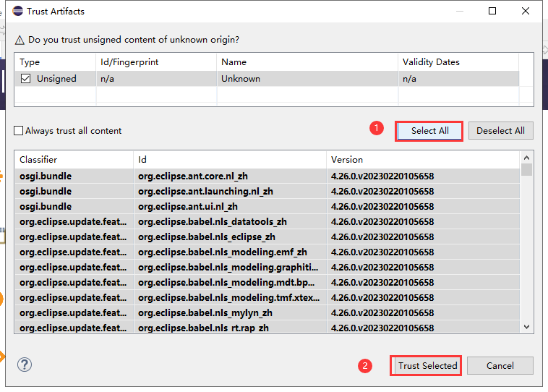Open the help question mark icon

point(25,365)
